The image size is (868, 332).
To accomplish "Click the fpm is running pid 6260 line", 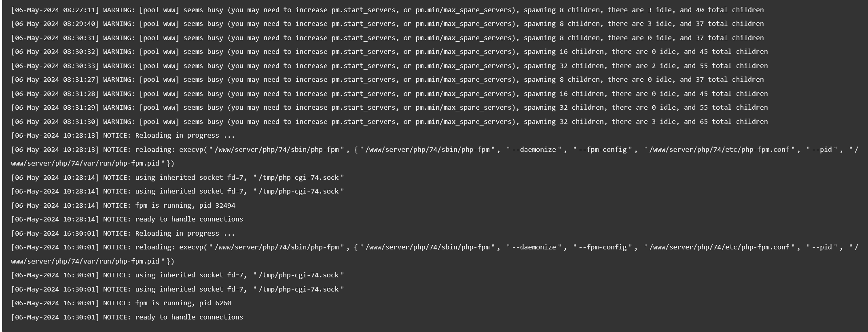I will pos(121,303).
